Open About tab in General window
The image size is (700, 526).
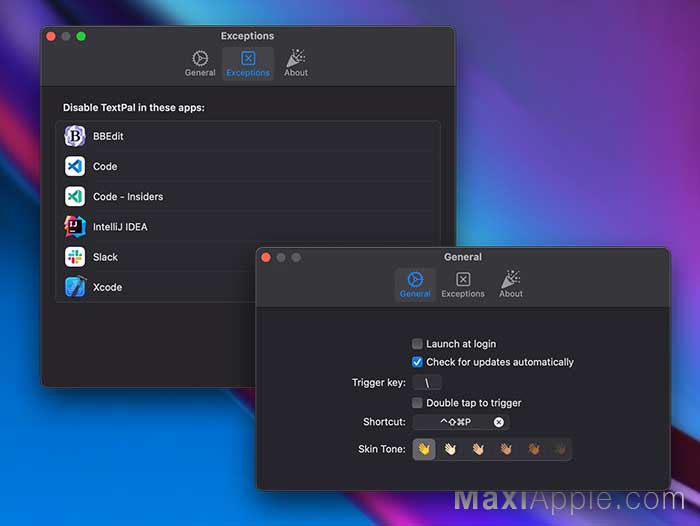pos(511,284)
